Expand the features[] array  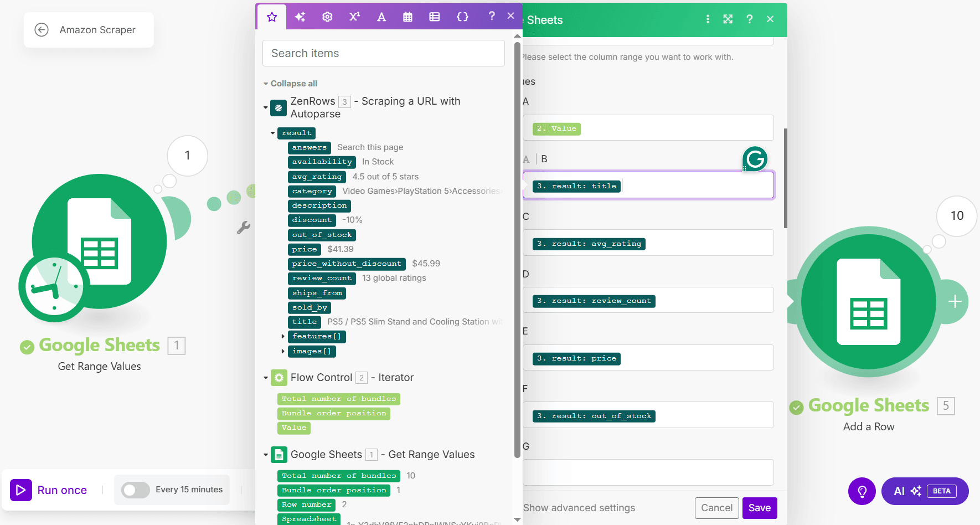[x=283, y=336]
